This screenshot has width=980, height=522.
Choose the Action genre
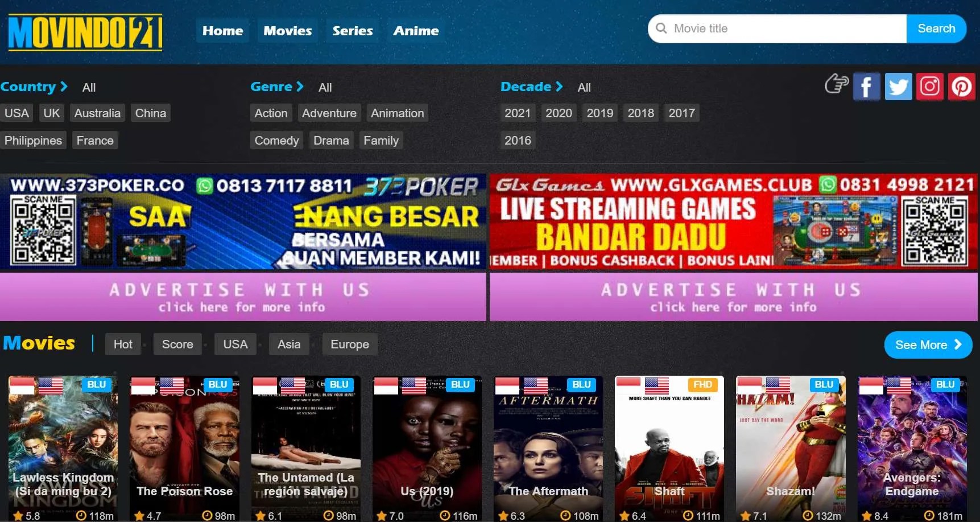[x=271, y=113]
